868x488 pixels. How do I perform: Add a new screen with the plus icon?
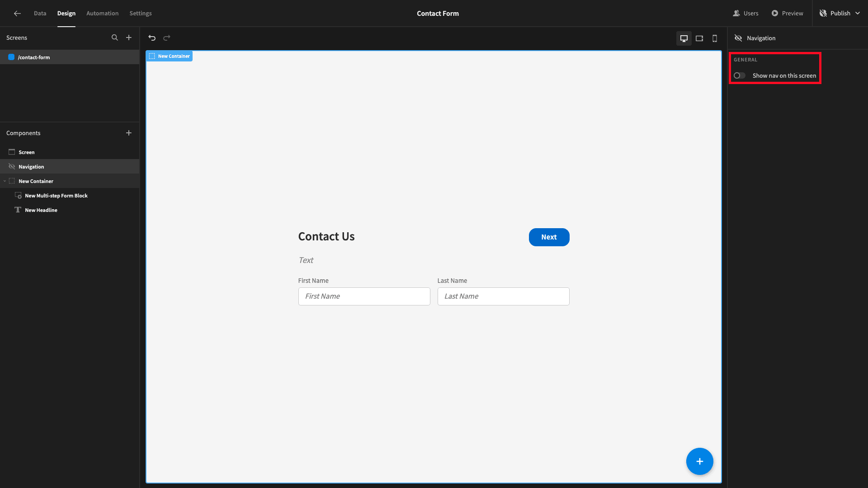pyautogui.click(x=129, y=38)
